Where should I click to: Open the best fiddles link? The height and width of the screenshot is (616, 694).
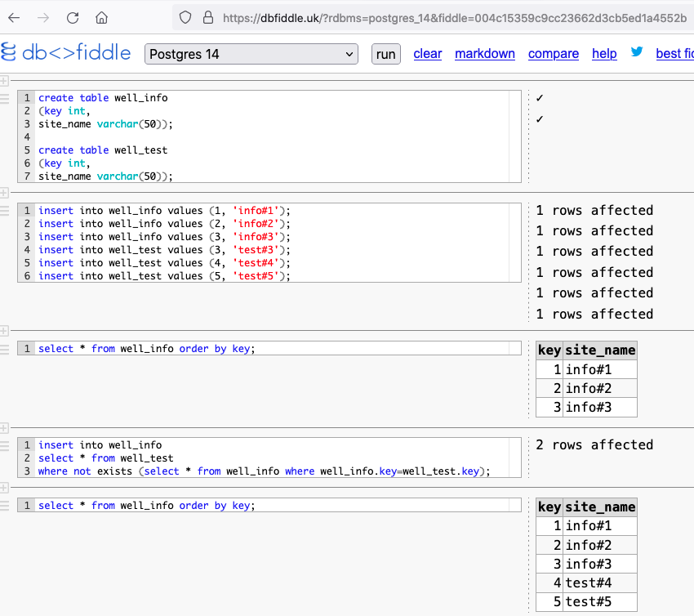tap(674, 54)
